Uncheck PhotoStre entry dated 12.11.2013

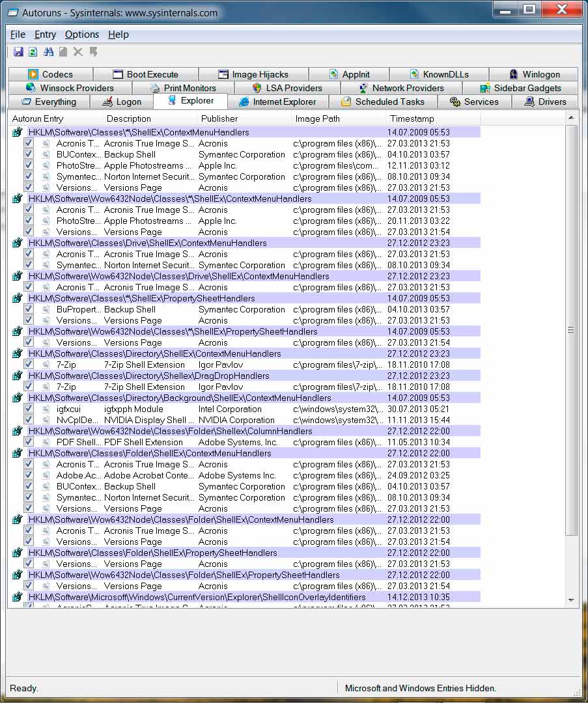point(28,165)
